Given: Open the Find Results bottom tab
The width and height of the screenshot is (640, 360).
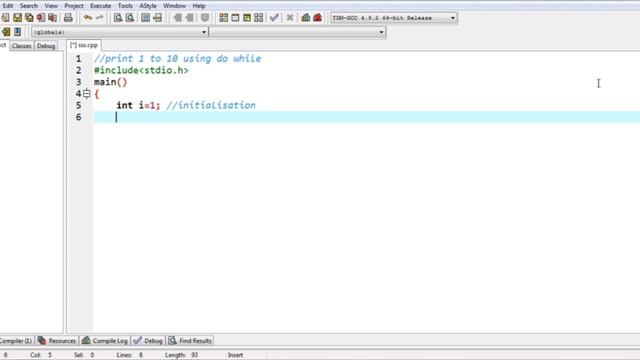Looking at the screenshot, I should (x=190, y=340).
